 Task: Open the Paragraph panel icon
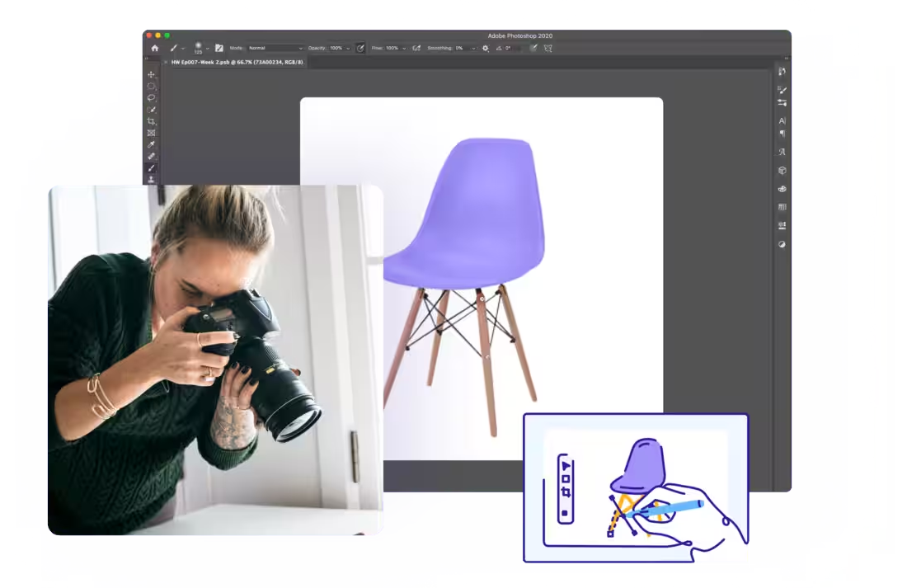782,134
